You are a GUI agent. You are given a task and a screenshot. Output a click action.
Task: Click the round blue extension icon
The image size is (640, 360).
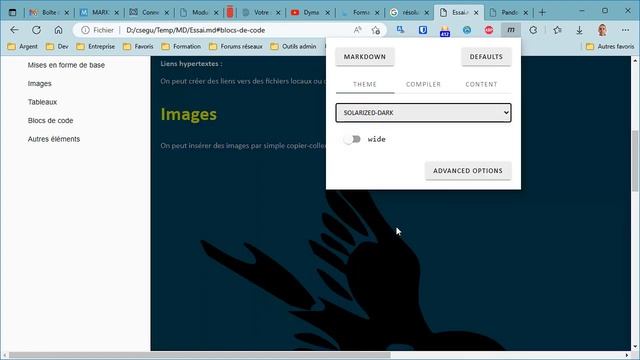click(467, 30)
